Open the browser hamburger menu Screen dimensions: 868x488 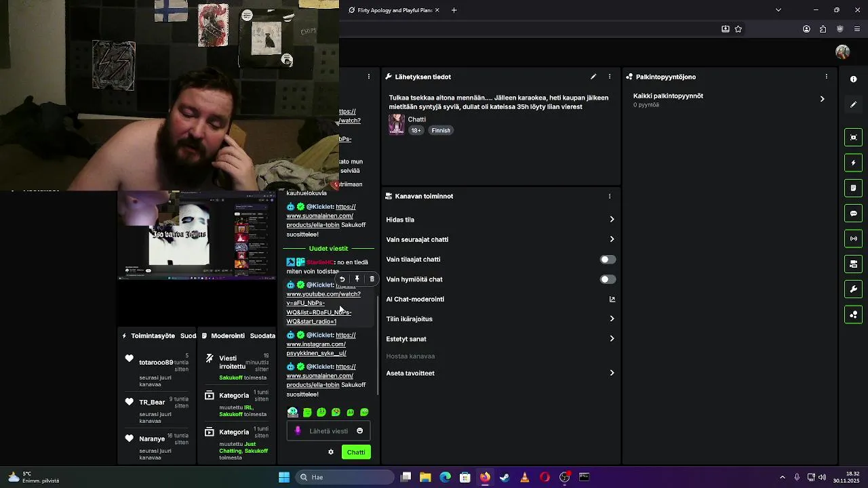[x=857, y=29]
